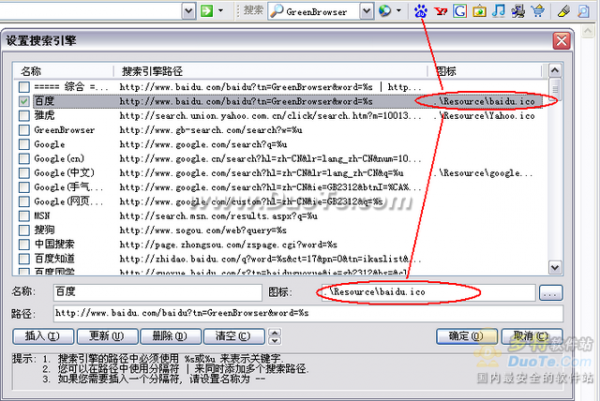Click the 名称 text field containing 百度
Screen dimensions: 600x401
(158, 292)
